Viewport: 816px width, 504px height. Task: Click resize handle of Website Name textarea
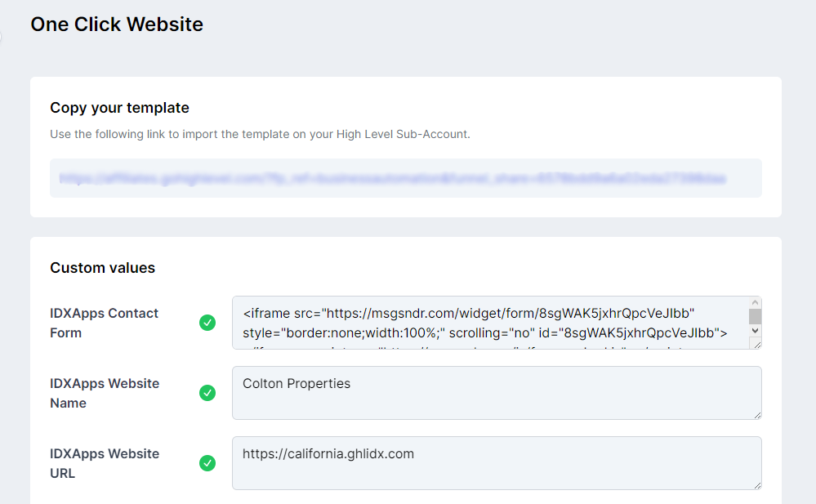click(x=756, y=414)
